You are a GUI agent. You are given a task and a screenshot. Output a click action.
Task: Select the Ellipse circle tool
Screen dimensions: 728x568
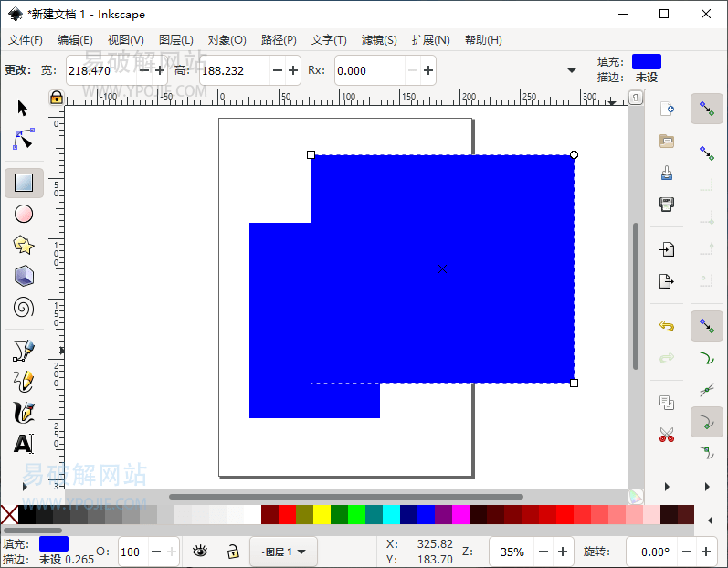point(24,214)
